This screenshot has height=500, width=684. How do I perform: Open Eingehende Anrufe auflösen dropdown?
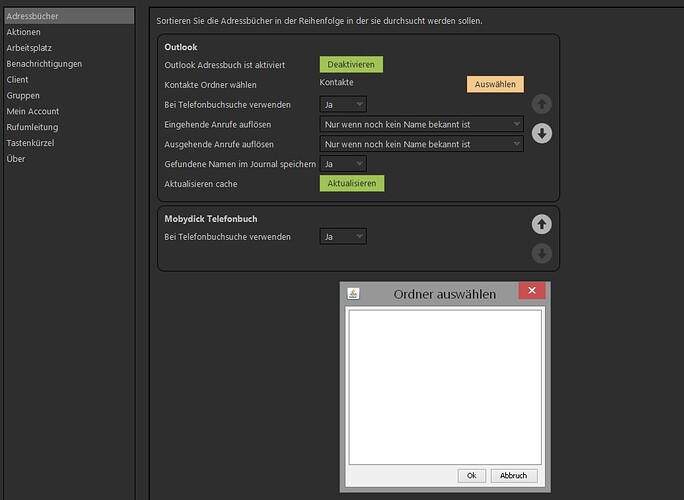click(421, 124)
